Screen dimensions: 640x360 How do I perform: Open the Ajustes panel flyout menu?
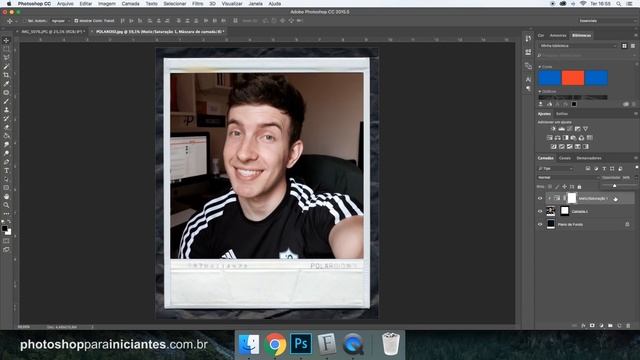[636, 114]
